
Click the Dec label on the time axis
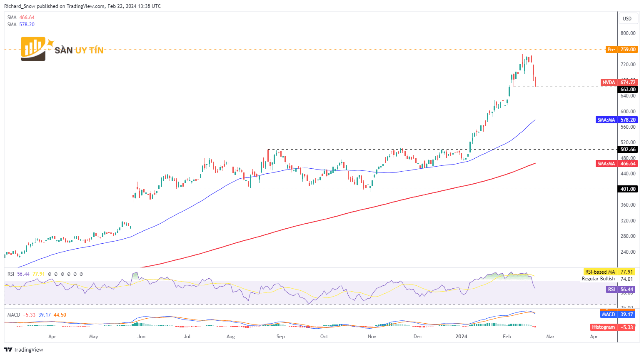[x=417, y=337]
